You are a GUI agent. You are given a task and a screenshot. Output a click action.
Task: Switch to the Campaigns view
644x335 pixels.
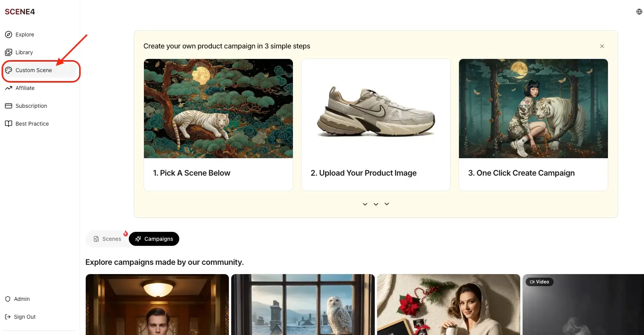pos(154,239)
